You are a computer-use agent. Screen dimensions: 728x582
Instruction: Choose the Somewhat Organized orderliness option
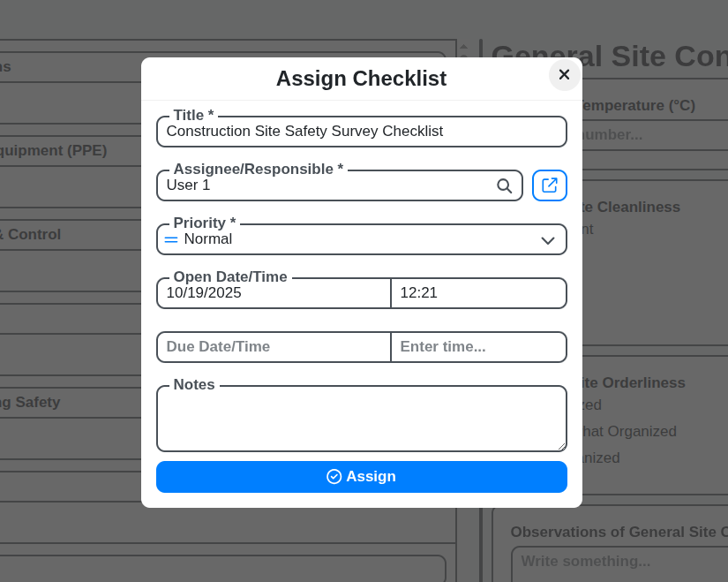point(618,431)
